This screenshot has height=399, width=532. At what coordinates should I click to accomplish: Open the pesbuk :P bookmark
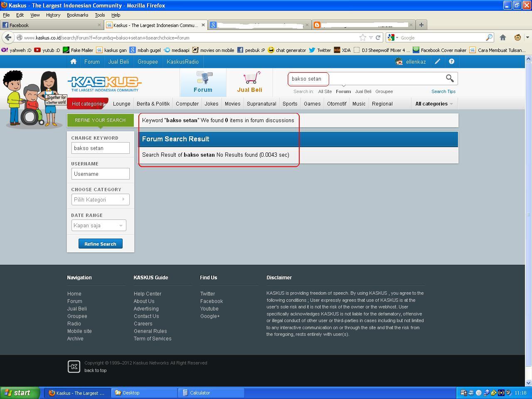point(251,50)
